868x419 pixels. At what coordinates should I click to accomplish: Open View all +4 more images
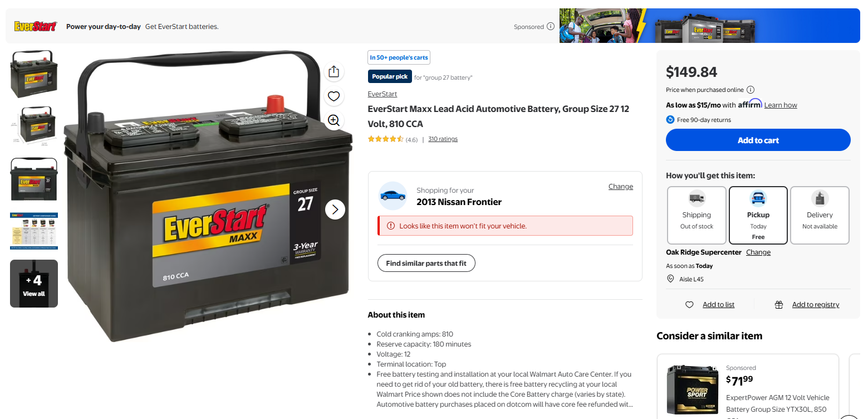click(x=34, y=284)
